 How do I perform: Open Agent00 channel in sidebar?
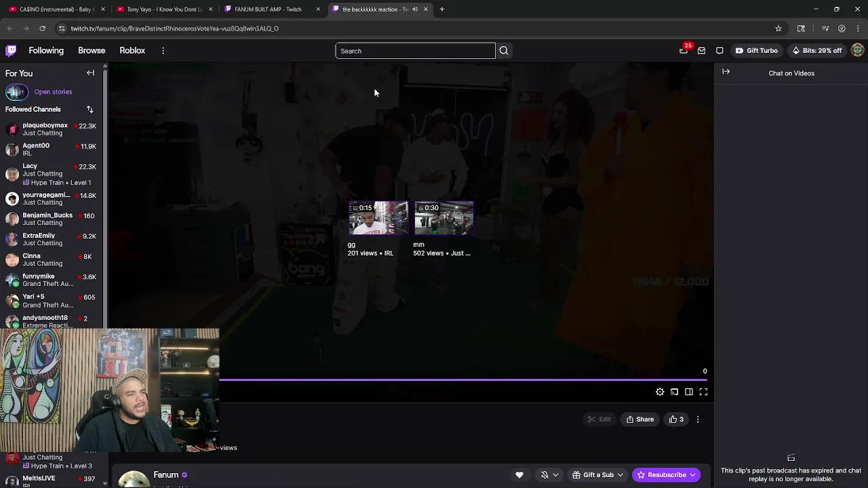[x=51, y=150]
